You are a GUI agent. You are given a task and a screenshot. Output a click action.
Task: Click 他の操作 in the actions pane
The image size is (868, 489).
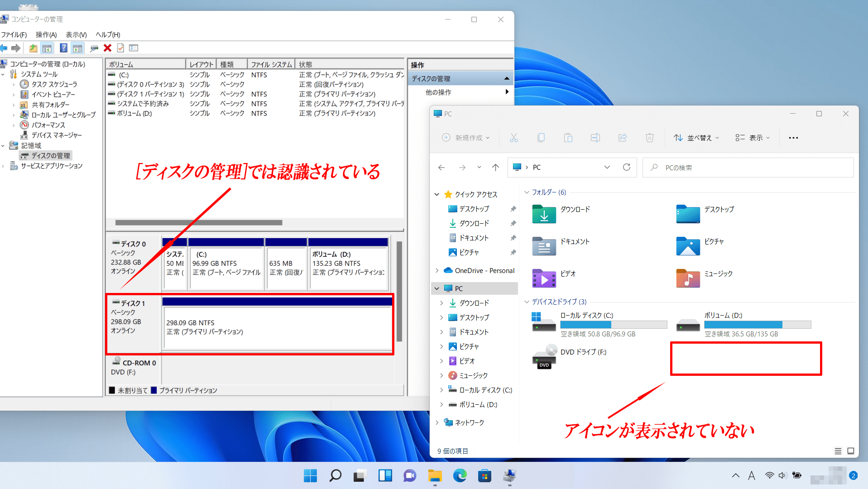coord(438,92)
